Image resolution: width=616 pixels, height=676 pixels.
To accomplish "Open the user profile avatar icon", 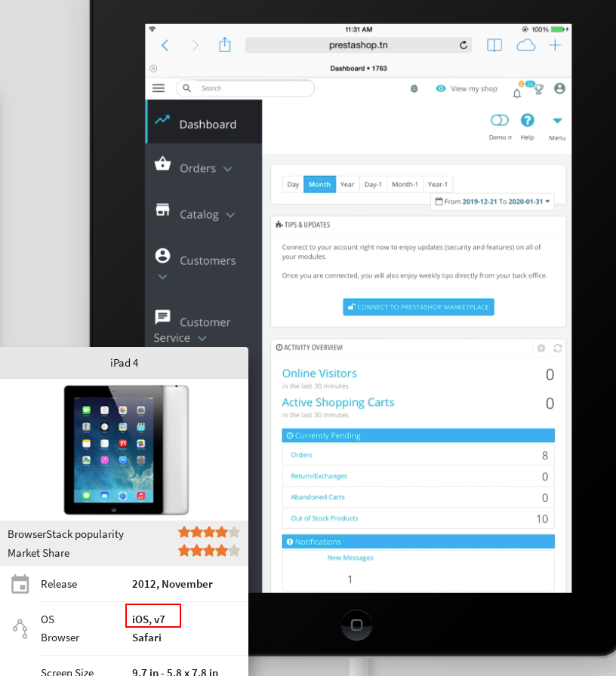I will coord(559,88).
